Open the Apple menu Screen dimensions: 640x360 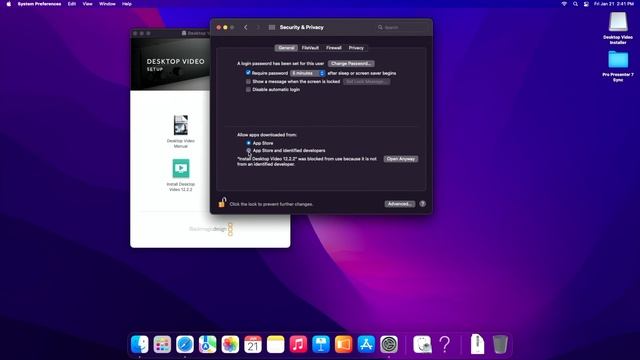click(9, 4)
